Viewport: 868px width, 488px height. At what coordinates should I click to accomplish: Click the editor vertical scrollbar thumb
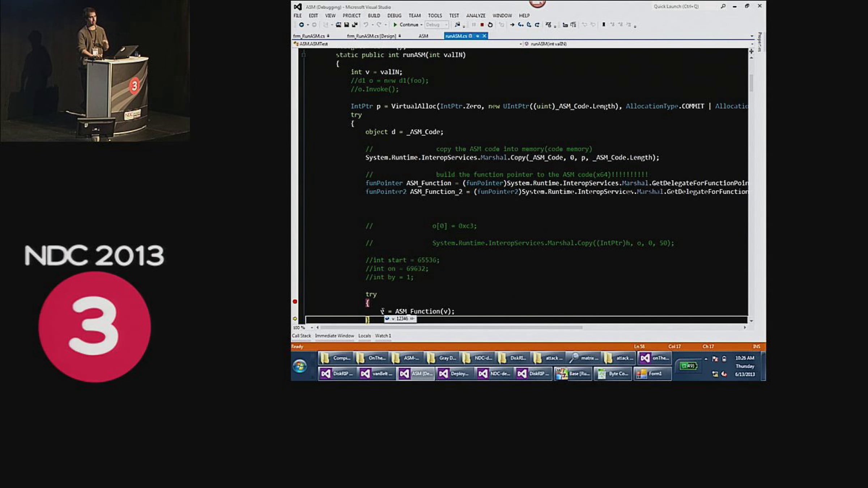pyautogui.click(x=751, y=83)
